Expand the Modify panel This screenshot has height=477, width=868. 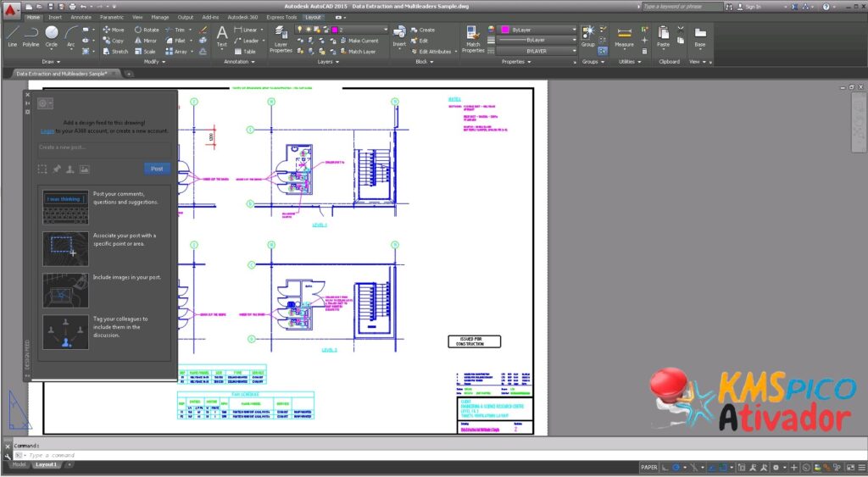pos(154,62)
